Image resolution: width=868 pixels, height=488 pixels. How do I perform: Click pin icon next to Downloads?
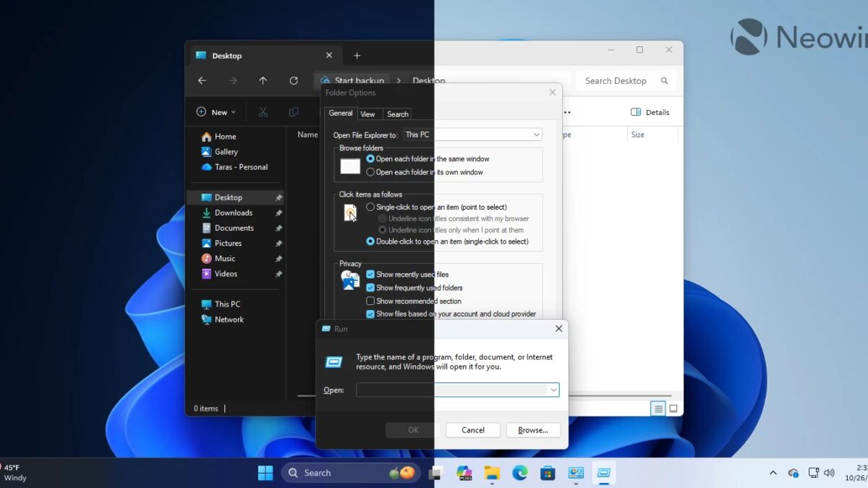point(278,213)
